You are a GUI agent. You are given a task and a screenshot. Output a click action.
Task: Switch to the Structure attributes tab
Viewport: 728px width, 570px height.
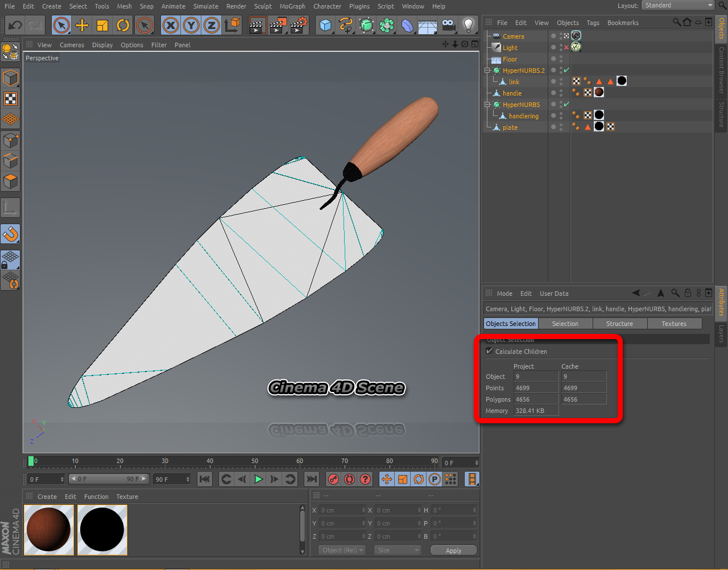click(x=619, y=324)
